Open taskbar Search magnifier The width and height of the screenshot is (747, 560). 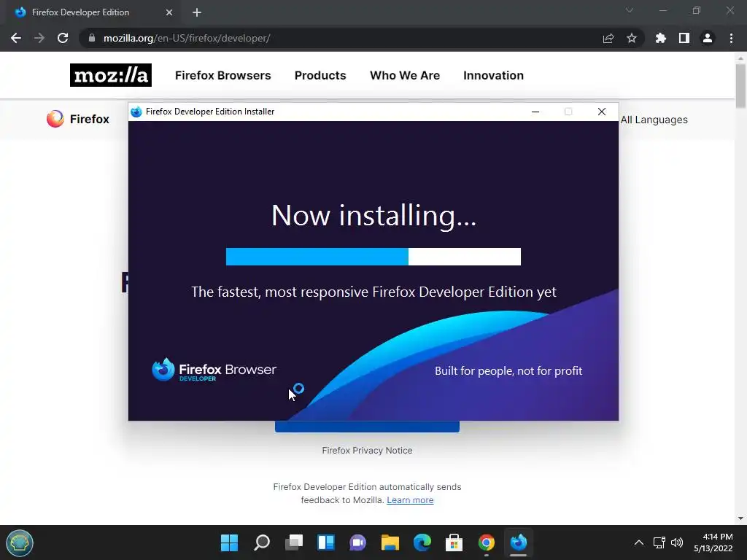click(262, 542)
